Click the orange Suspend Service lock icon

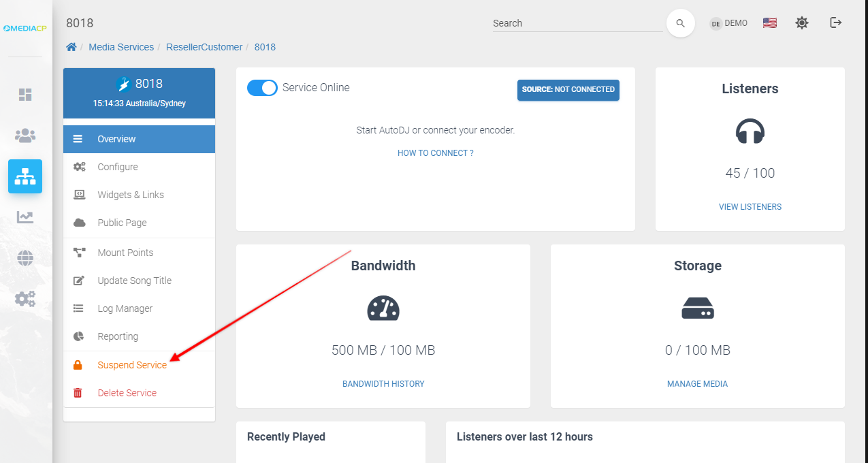click(78, 365)
